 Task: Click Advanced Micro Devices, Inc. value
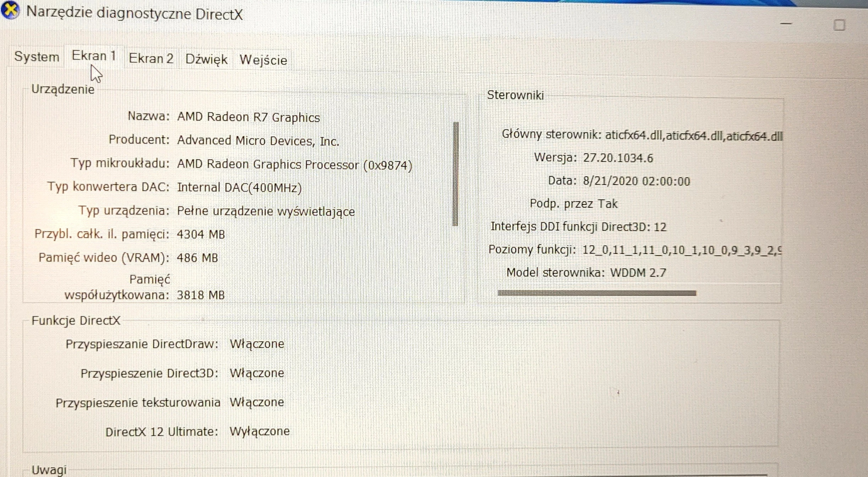pos(258,141)
